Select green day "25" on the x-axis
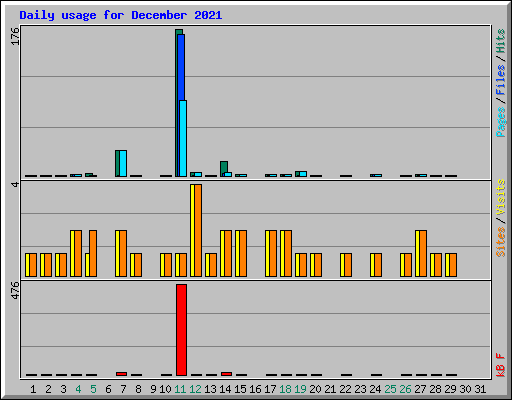 (390, 389)
